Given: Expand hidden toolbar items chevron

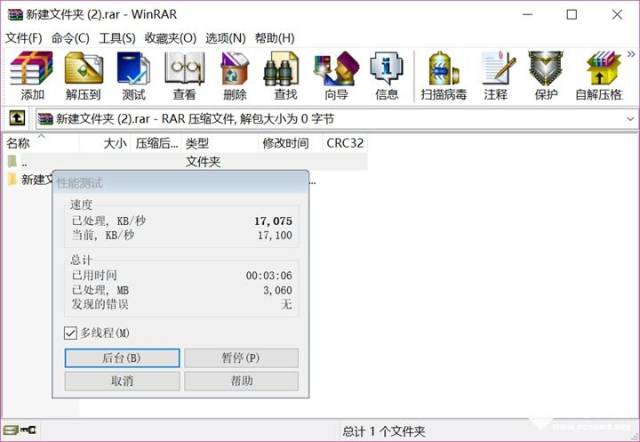Looking at the screenshot, I should click(631, 54).
